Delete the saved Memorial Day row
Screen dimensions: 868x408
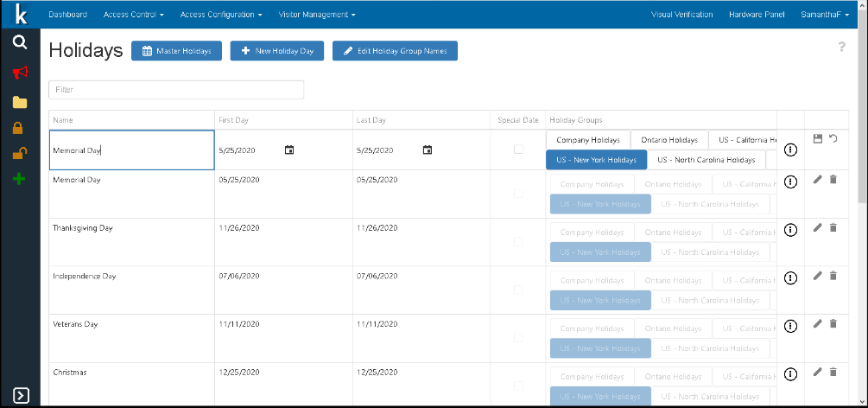(x=833, y=179)
